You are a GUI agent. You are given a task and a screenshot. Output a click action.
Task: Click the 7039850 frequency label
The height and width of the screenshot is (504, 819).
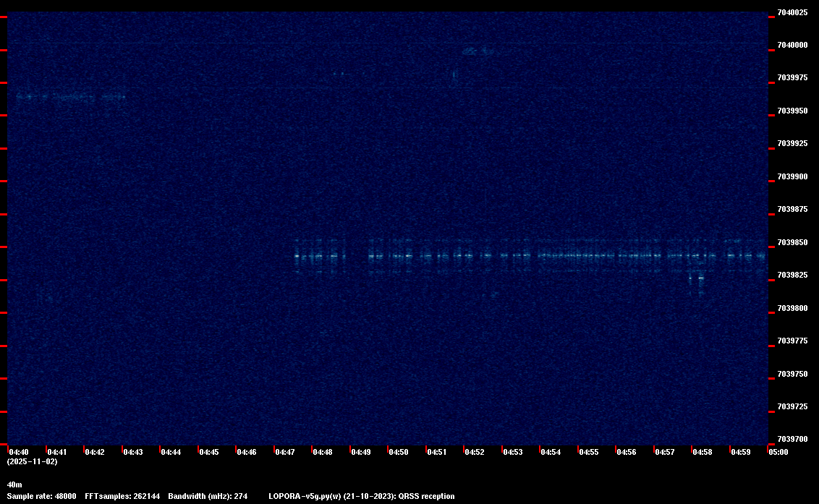792,242
